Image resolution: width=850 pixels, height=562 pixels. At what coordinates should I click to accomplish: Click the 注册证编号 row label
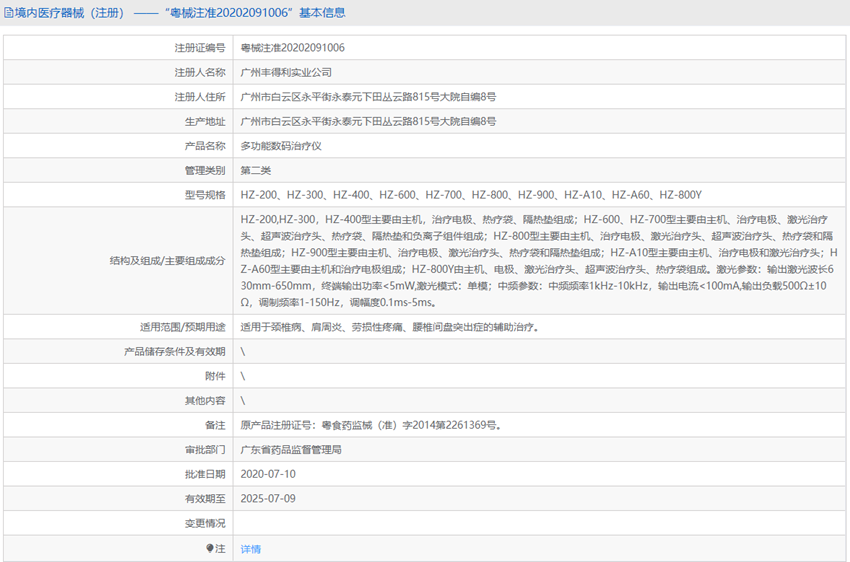point(199,47)
